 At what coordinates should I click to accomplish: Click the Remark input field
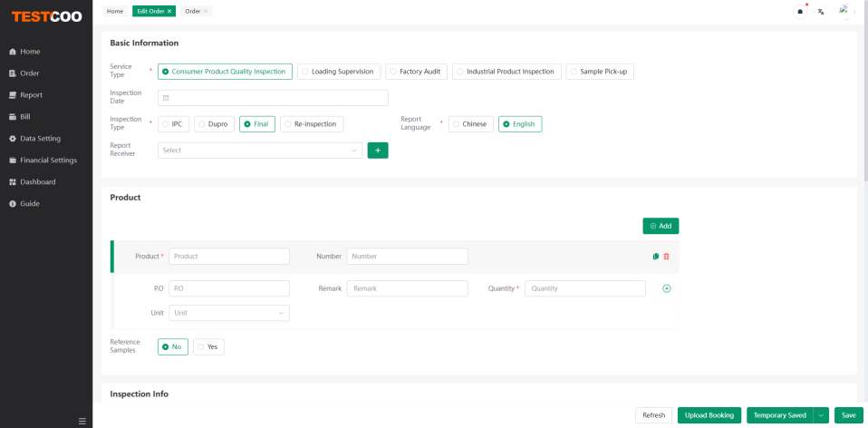408,288
